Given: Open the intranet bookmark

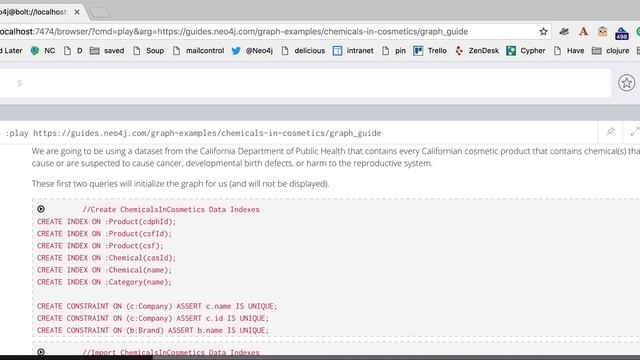Looking at the screenshot, I should [353, 51].
